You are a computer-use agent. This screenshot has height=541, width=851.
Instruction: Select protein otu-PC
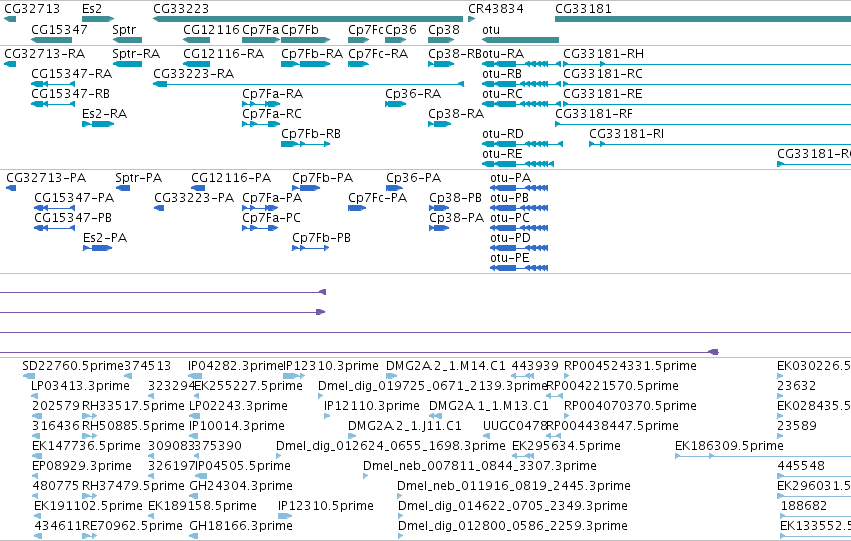pos(519,228)
